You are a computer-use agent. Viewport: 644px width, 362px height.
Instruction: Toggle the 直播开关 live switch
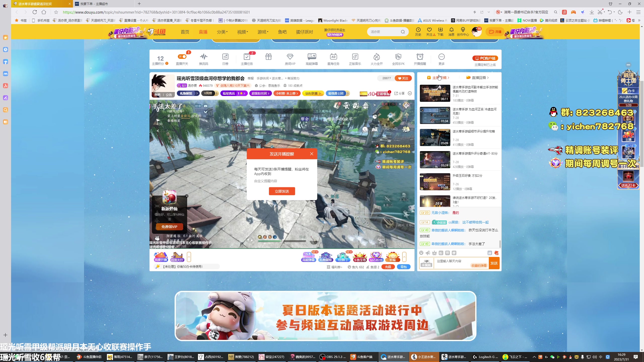[182, 57]
